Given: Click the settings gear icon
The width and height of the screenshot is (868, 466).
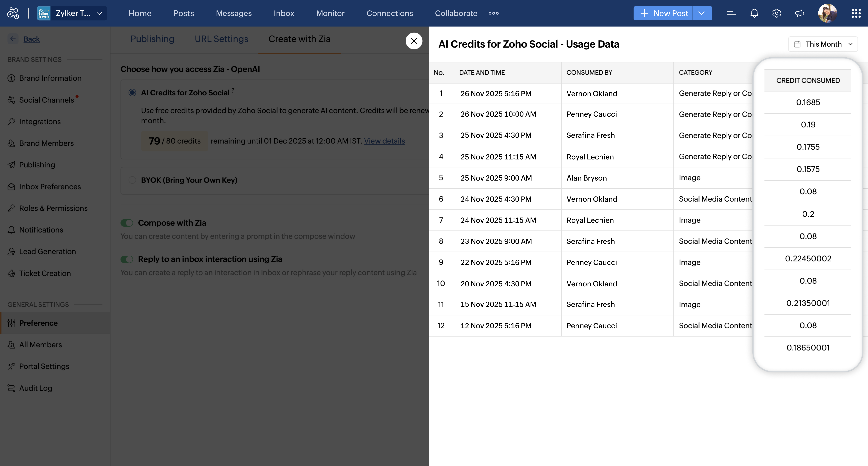Looking at the screenshot, I should tap(776, 13).
